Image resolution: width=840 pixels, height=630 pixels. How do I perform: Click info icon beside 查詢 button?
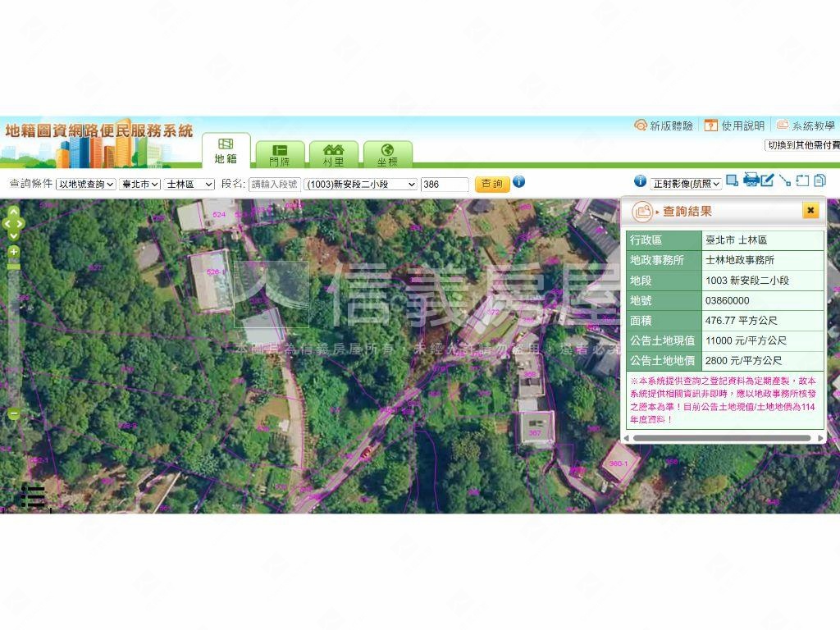[518, 182]
